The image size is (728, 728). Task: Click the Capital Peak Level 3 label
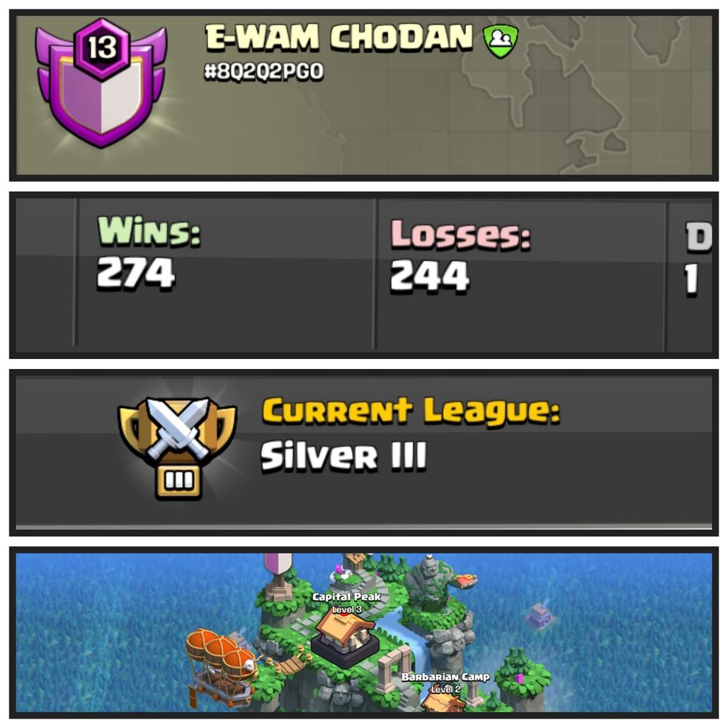[x=347, y=602]
